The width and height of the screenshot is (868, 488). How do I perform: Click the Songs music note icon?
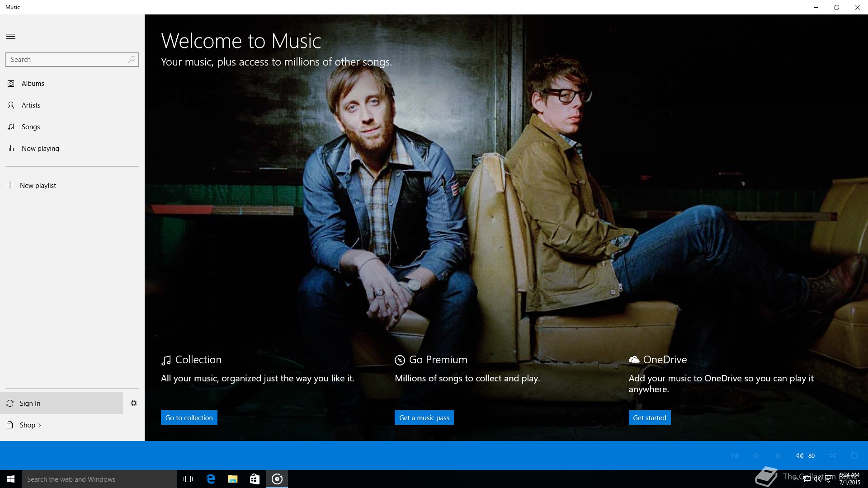click(11, 127)
